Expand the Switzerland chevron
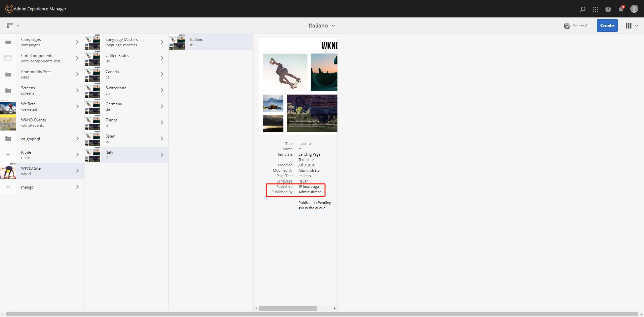Image resolution: width=644 pixels, height=317 pixels. [162, 90]
